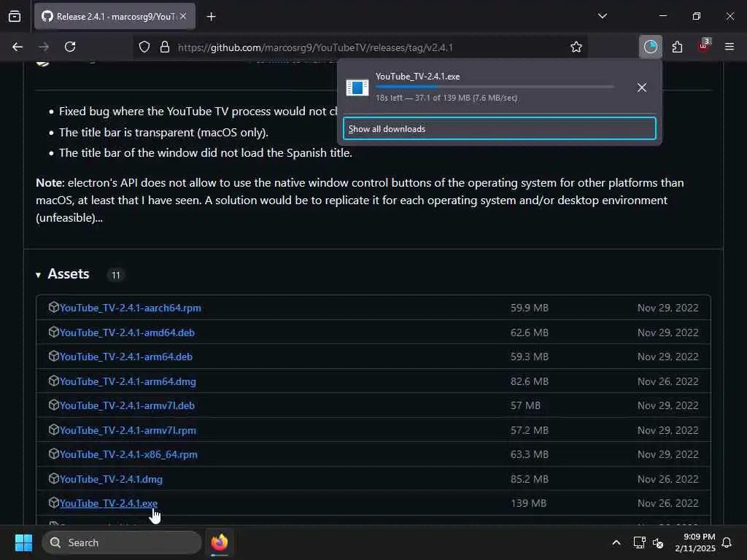The width and height of the screenshot is (747, 560).
Task: Click the 139 MB size in assets list
Action: point(528,503)
